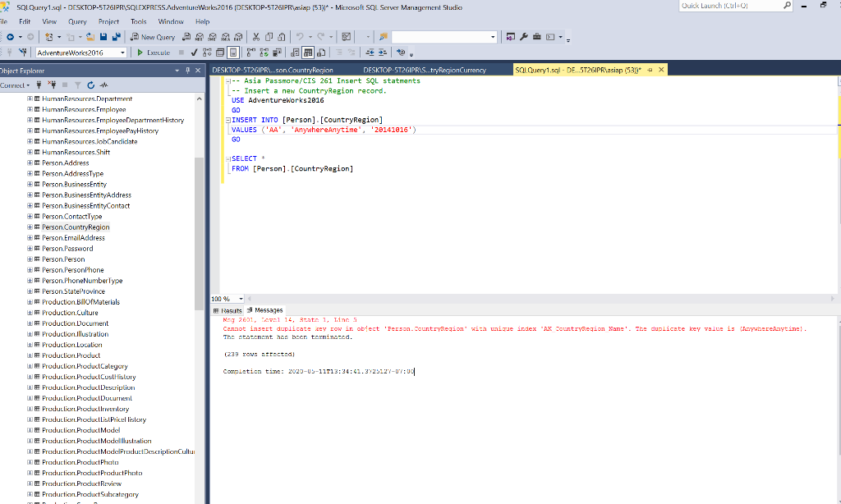Toggle Include Actual Execution Plan
This screenshot has width=841, height=504.
[x=251, y=53]
